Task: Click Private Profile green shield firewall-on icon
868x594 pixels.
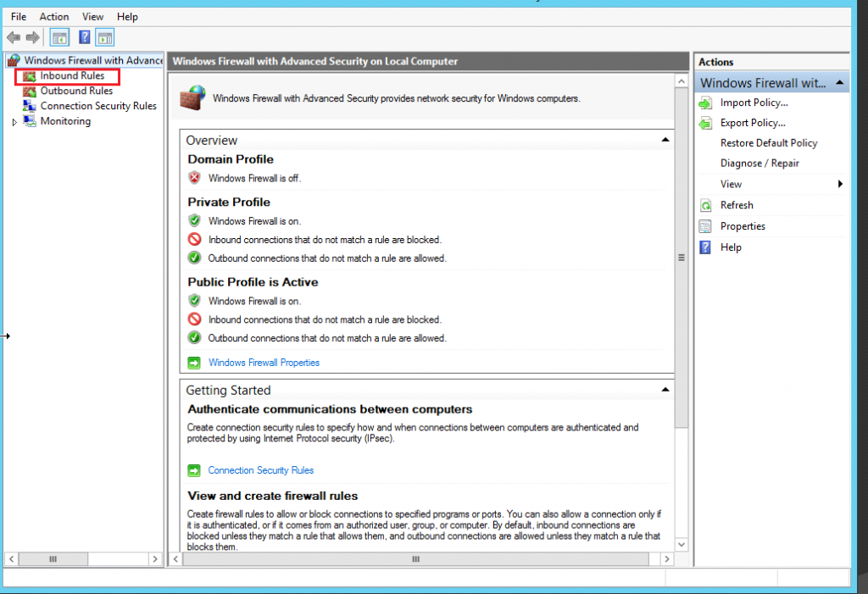Action: click(x=194, y=220)
